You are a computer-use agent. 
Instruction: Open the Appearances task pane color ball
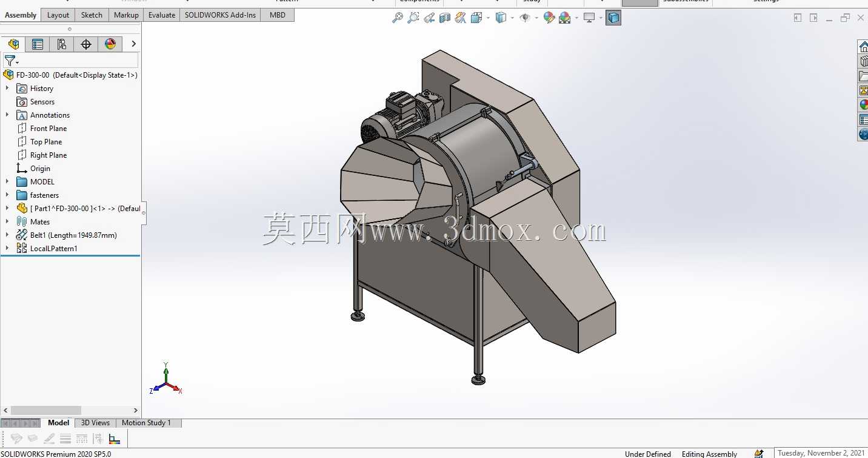point(863,105)
